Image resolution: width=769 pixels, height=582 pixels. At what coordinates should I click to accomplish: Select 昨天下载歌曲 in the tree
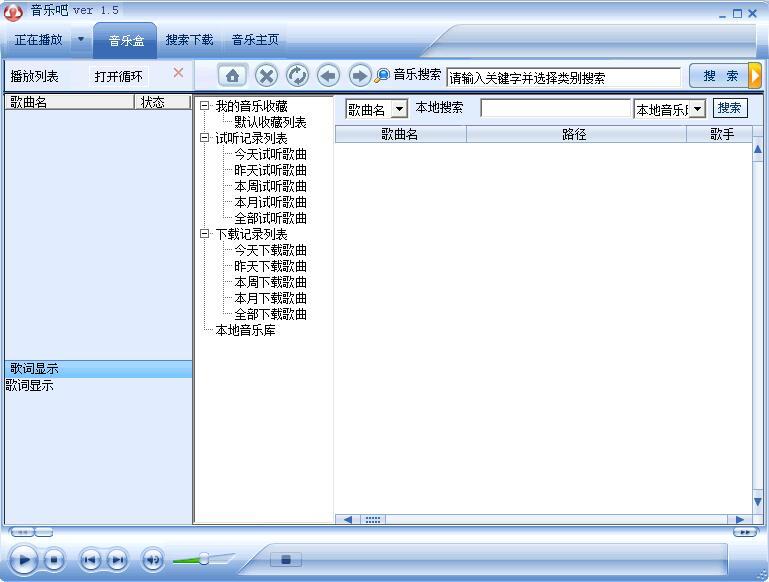pyautogui.click(x=270, y=266)
